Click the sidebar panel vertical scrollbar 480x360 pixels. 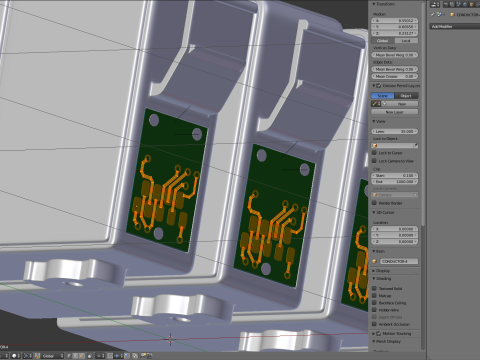click(x=423, y=113)
